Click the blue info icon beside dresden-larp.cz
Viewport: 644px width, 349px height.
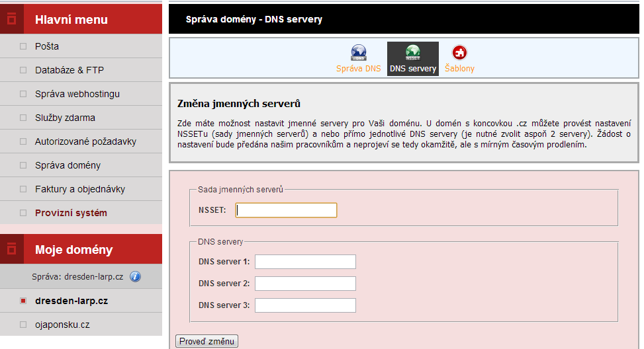click(x=135, y=276)
